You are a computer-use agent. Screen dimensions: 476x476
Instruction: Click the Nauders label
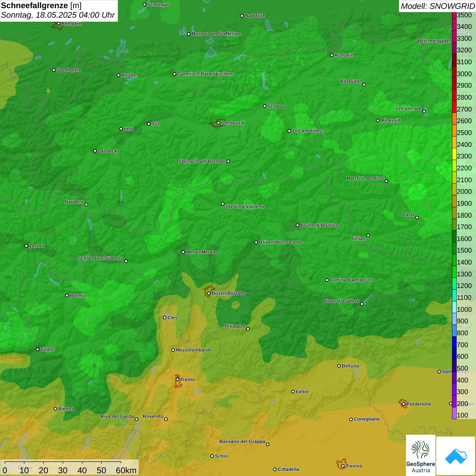[x=74, y=202]
